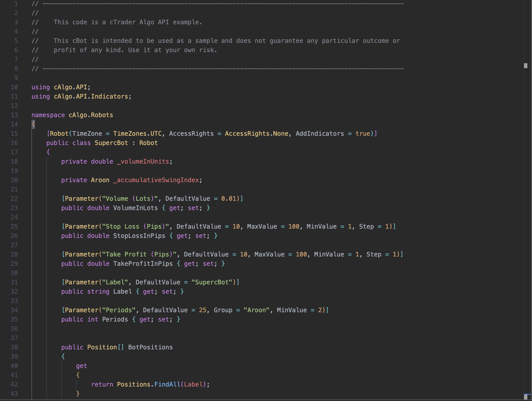Place cursor on the SupercBot class name
This screenshot has height=401, width=532.
click(111, 143)
